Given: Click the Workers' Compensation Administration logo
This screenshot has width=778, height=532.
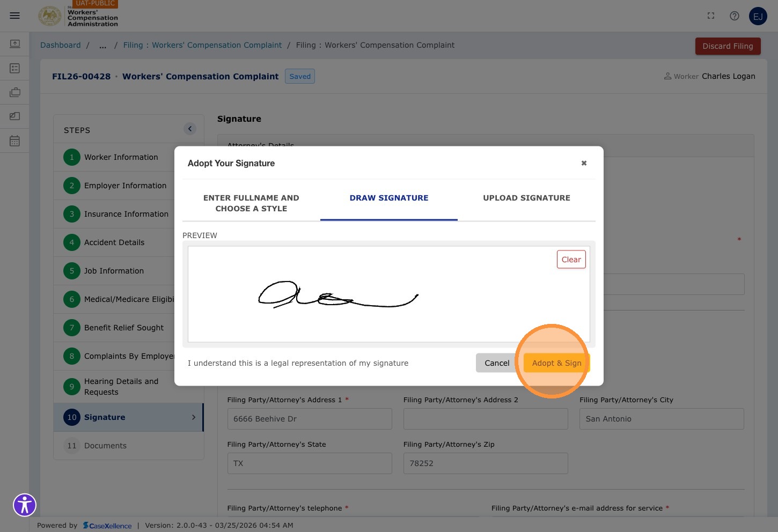Looking at the screenshot, I should coord(78,16).
